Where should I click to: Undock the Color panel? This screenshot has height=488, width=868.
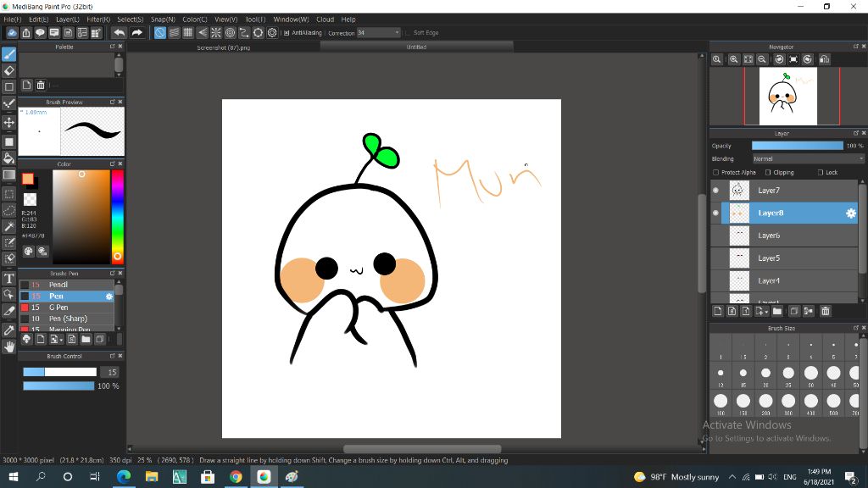[113, 164]
